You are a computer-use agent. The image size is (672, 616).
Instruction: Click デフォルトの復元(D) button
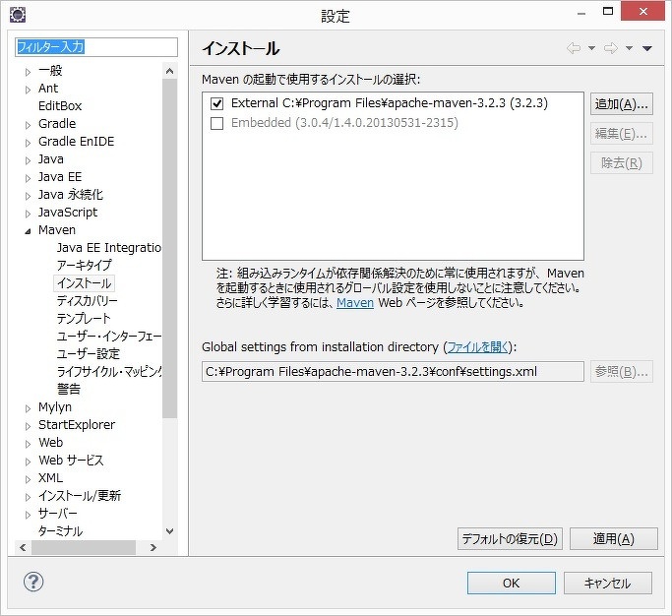pos(510,538)
